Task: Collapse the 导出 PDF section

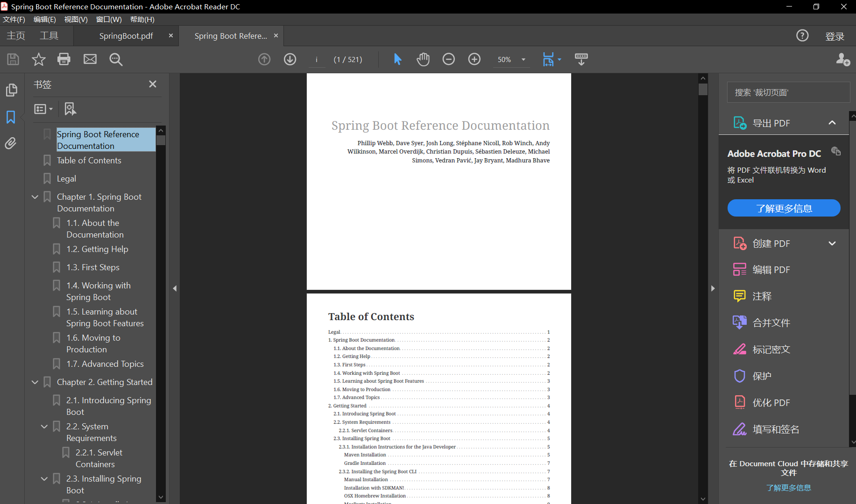Action: (x=832, y=123)
